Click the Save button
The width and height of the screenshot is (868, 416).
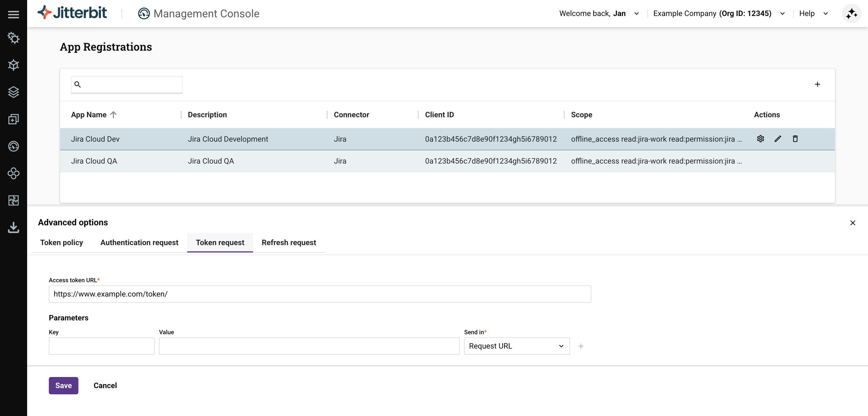(63, 385)
